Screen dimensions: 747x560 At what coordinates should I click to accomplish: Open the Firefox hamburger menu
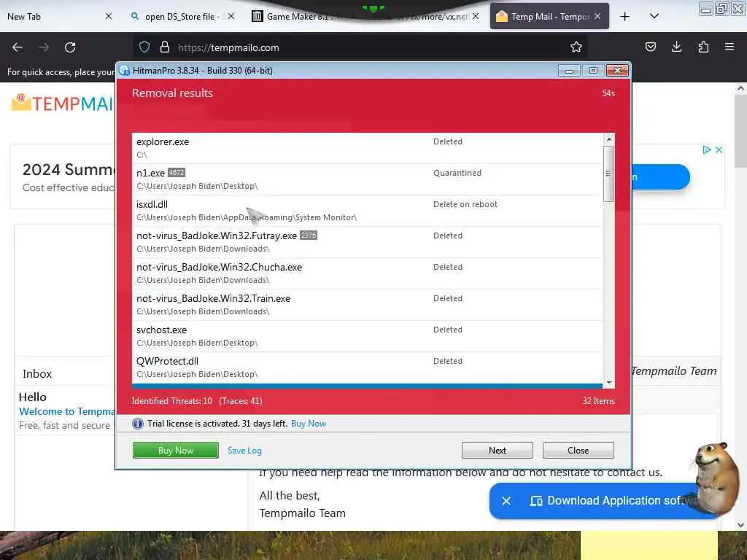[729, 47]
